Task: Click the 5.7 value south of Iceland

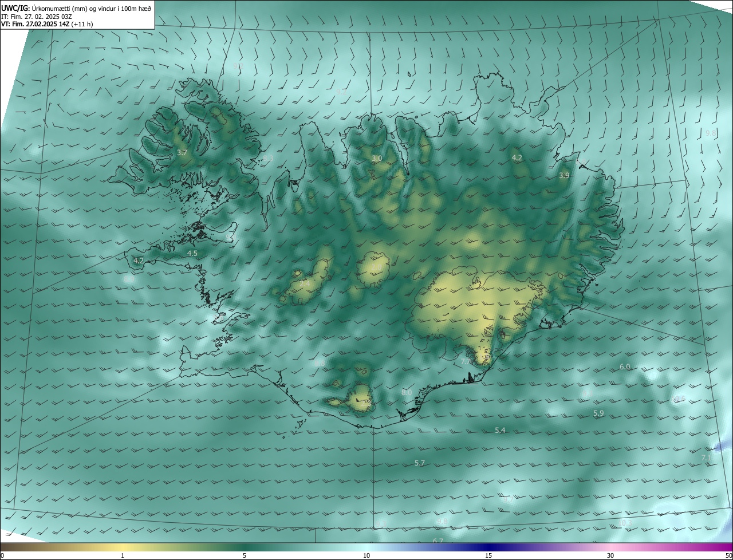Action: 419,463
